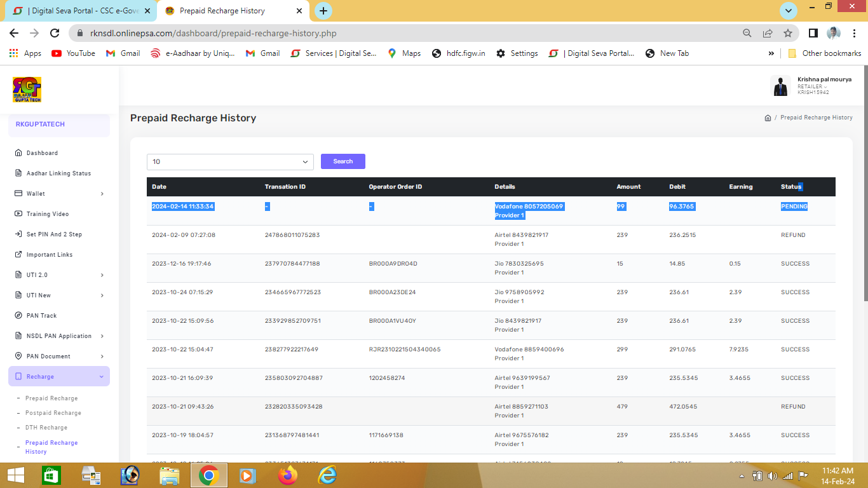868x488 pixels.
Task: Open the Dashboard home icon in sidebar
Action: [x=18, y=153]
